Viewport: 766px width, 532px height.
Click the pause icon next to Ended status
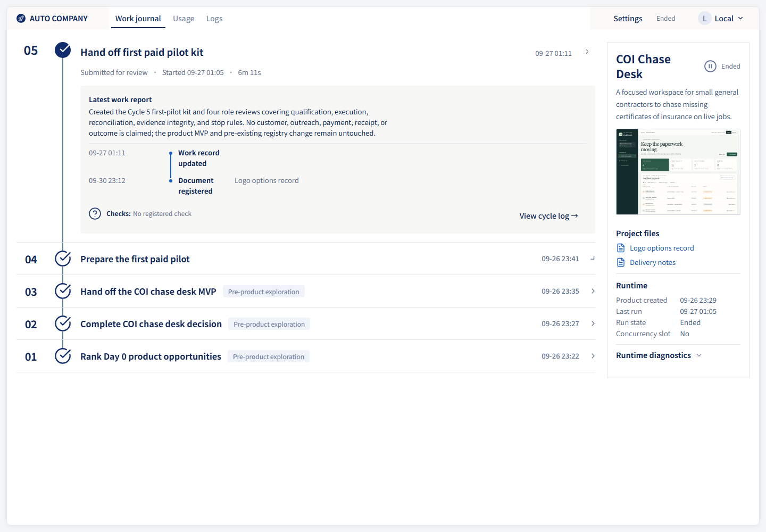click(x=710, y=66)
